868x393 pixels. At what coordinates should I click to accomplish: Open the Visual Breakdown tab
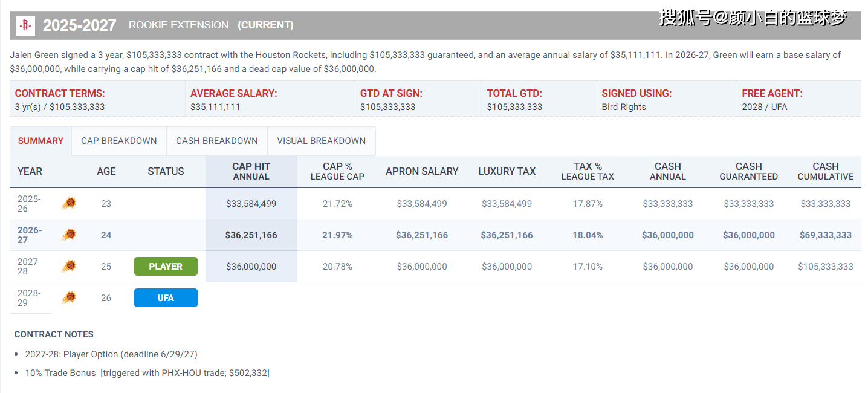(x=322, y=141)
